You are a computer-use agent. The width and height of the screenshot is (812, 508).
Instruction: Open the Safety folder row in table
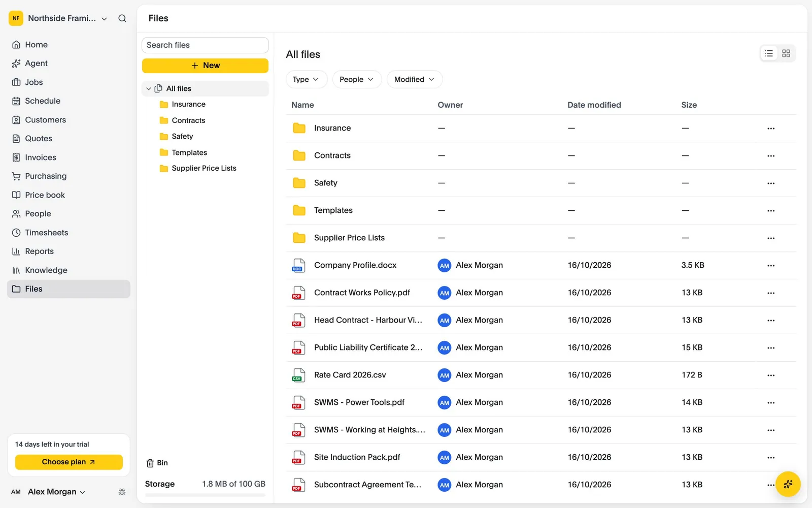click(541, 183)
